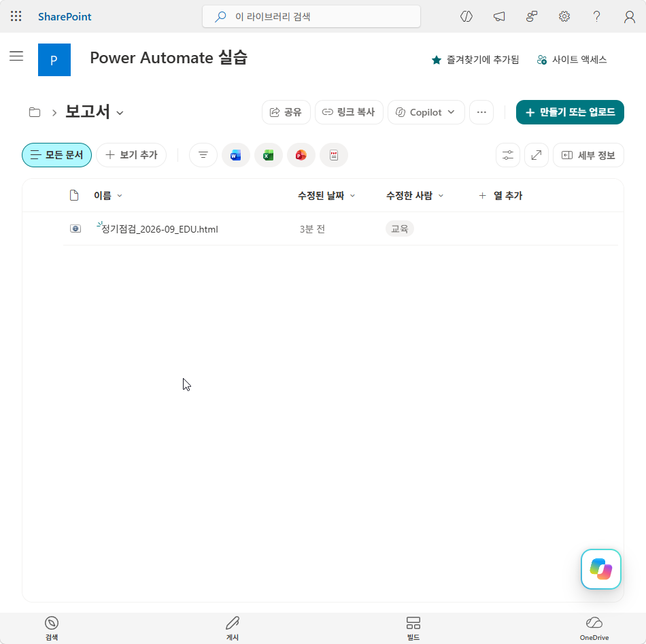Open the megaphone announcements icon
Screen dimensions: 646x644
coord(499,16)
